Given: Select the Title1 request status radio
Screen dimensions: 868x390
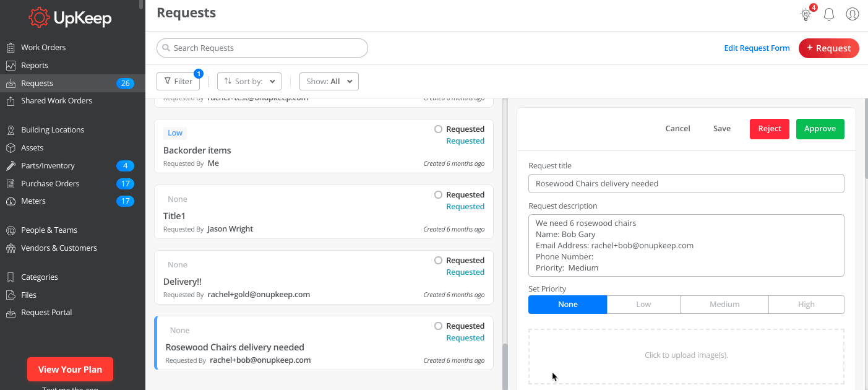Looking at the screenshot, I should (x=438, y=195).
